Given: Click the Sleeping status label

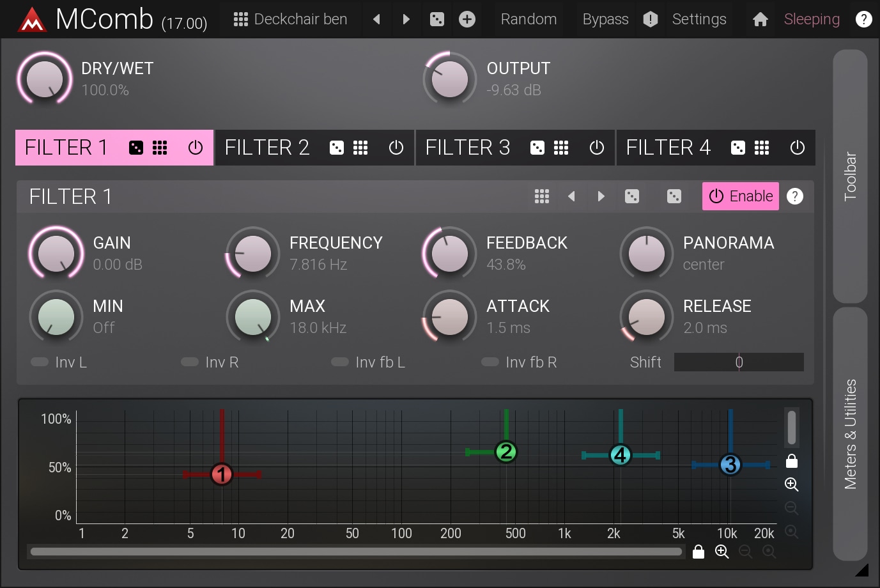Looking at the screenshot, I should point(812,19).
